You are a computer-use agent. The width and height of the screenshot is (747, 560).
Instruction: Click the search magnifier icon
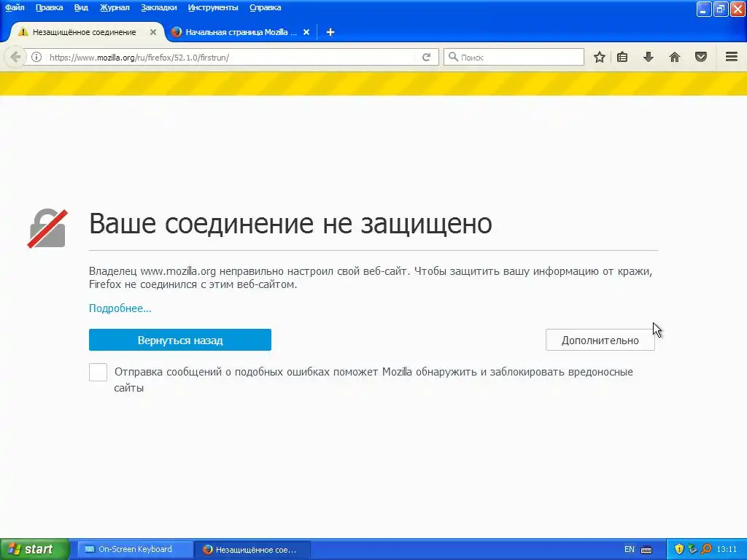[x=453, y=57]
